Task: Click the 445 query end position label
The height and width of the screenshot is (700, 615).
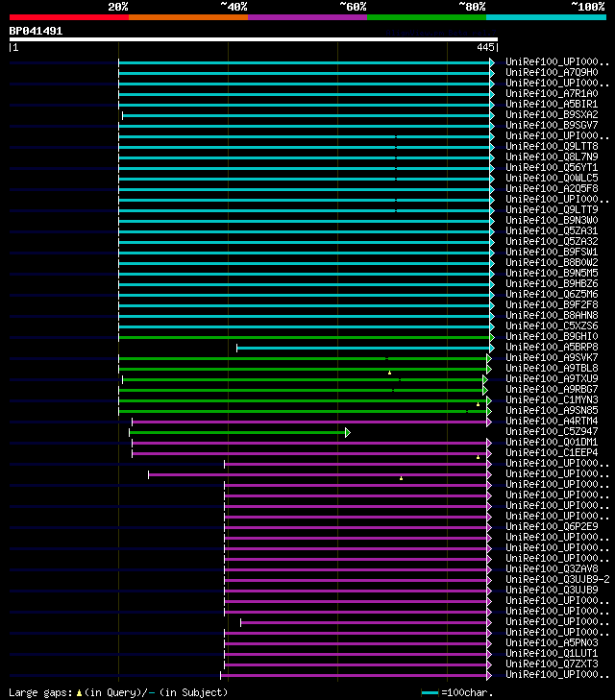Action: tap(485, 47)
